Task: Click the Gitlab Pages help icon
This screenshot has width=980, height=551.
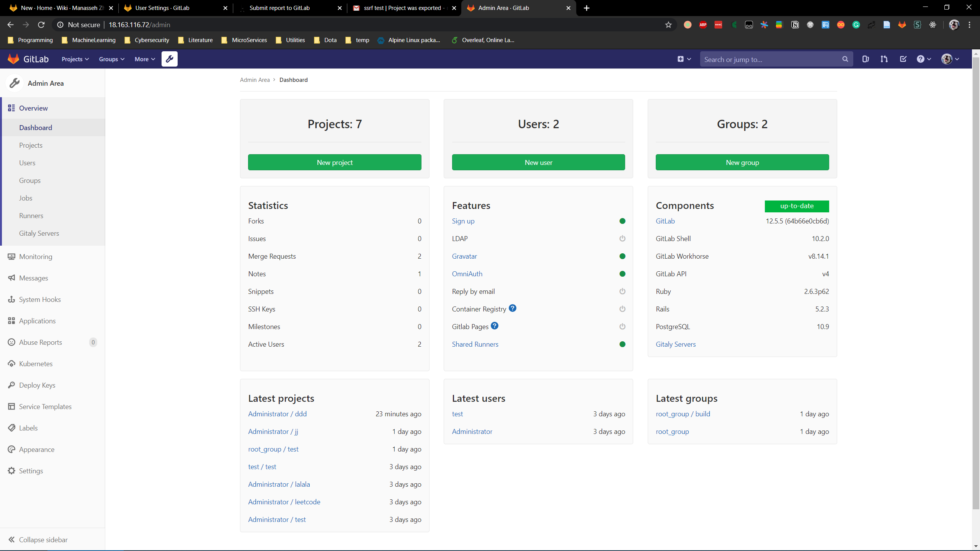Action: (495, 326)
